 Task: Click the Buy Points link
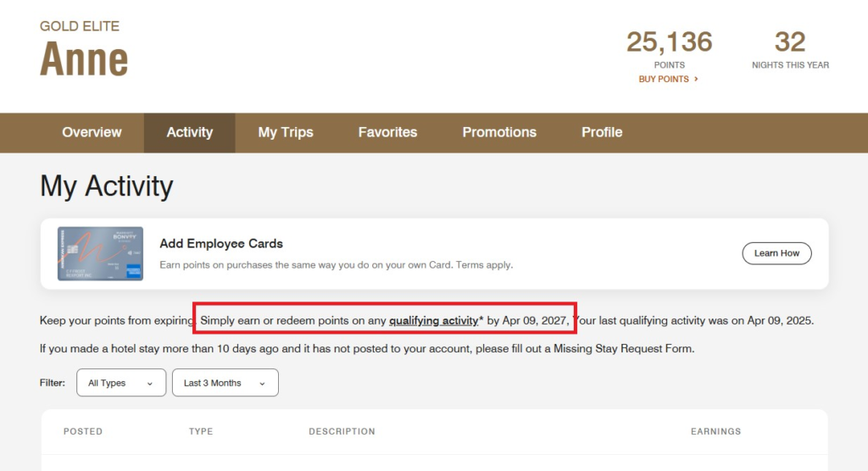(x=668, y=79)
